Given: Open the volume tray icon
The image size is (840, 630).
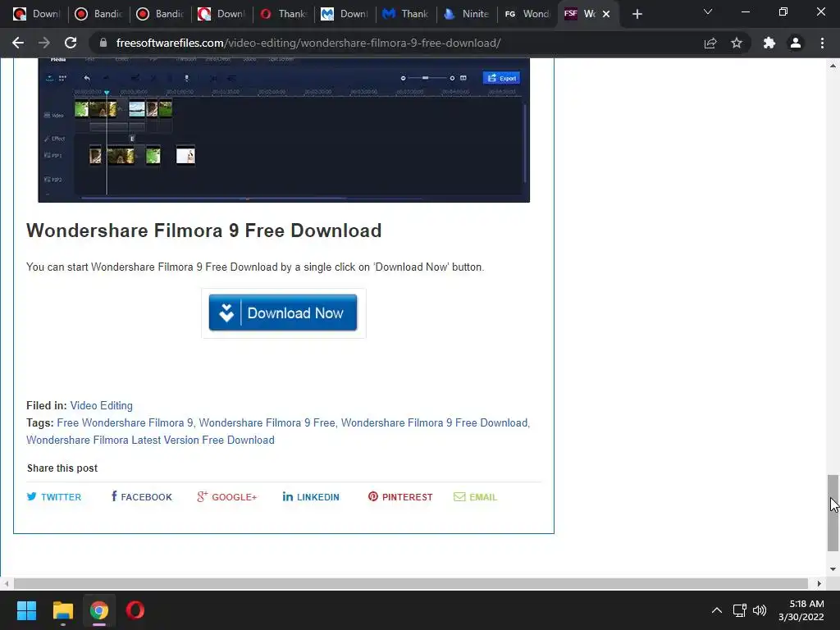Looking at the screenshot, I should pos(760,610).
